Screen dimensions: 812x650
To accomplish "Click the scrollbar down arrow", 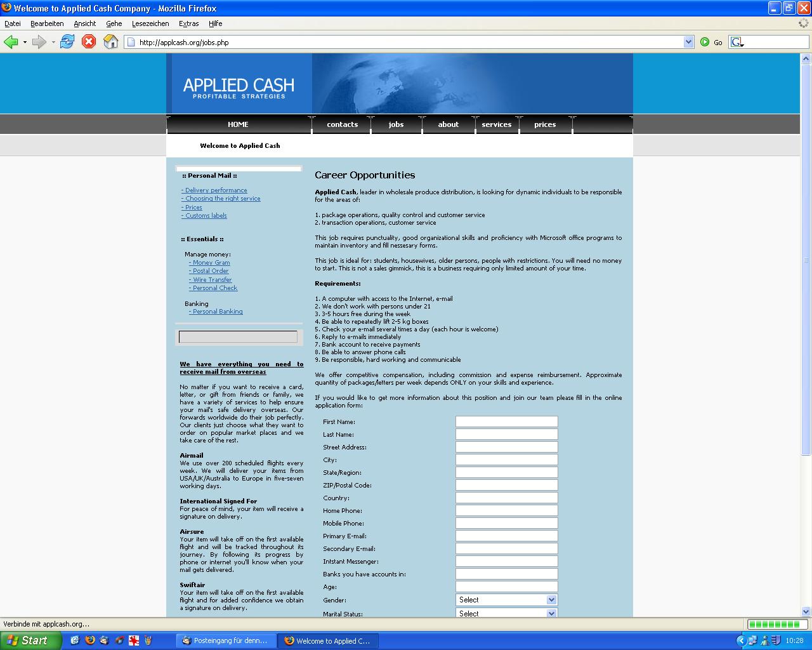I will point(806,612).
